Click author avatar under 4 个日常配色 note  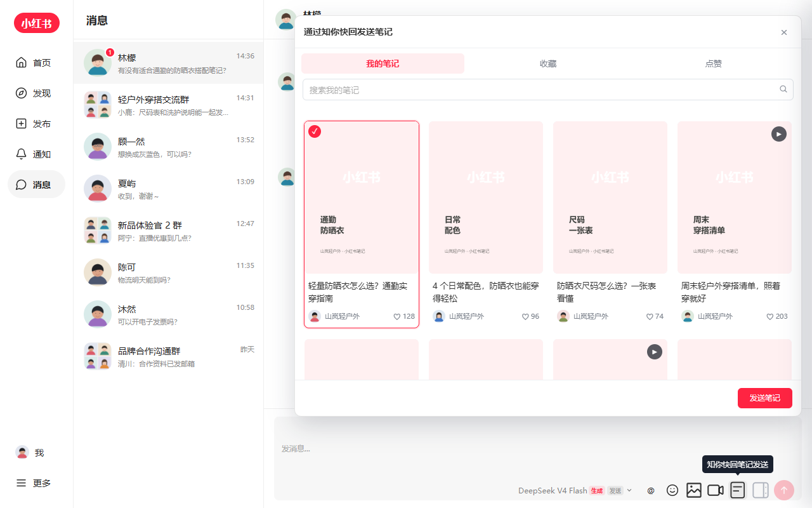pyautogui.click(x=439, y=316)
